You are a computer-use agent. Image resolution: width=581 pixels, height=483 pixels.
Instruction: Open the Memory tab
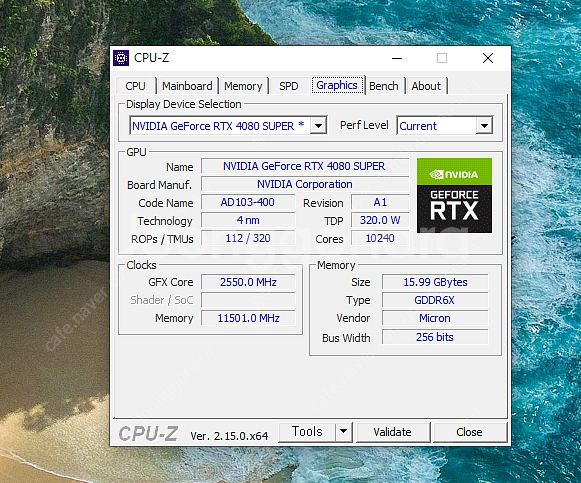tap(243, 86)
